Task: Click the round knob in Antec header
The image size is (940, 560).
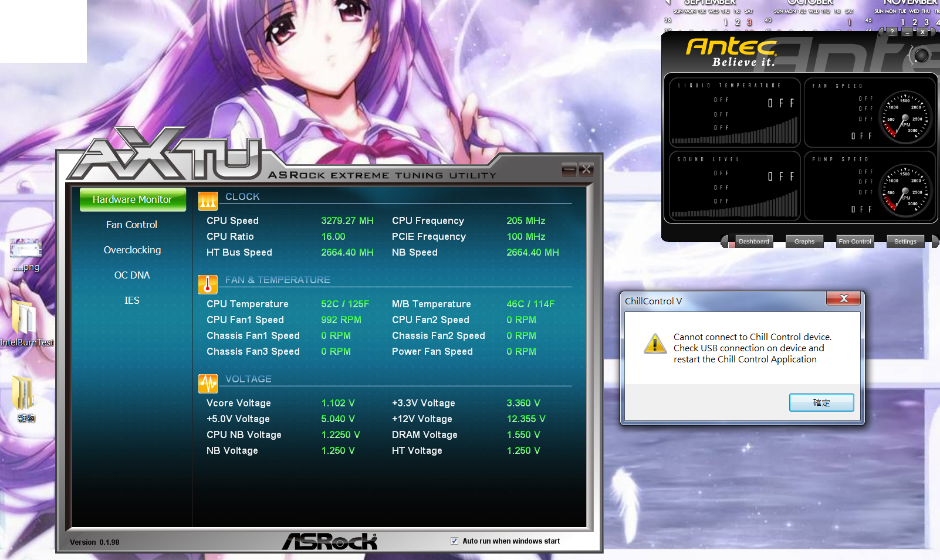Action: point(921,55)
